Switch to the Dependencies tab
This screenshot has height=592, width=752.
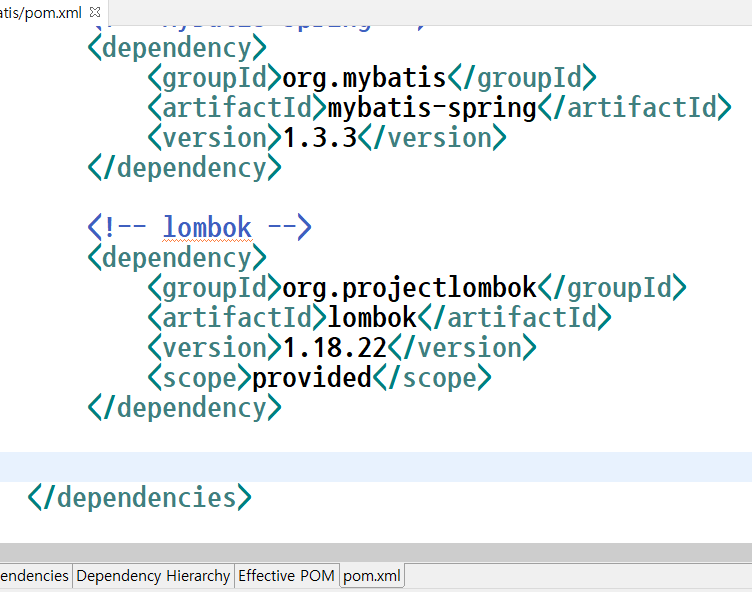[35, 575]
